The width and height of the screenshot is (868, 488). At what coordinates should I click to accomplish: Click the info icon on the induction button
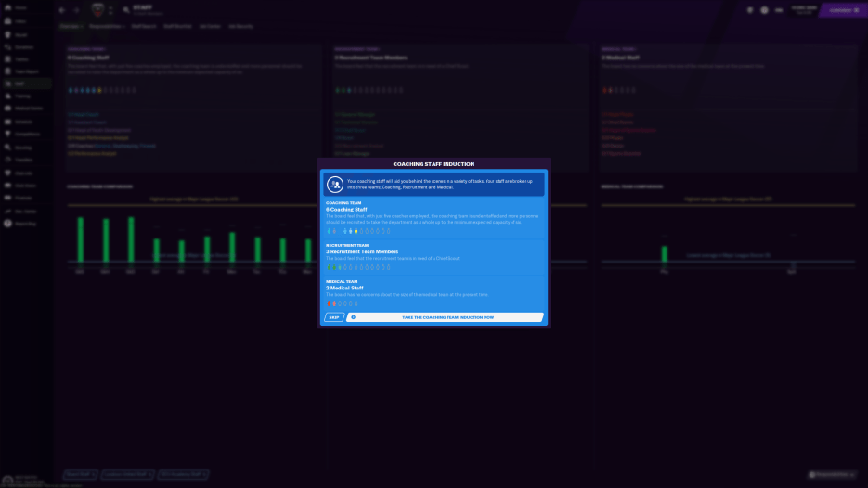pos(353,317)
